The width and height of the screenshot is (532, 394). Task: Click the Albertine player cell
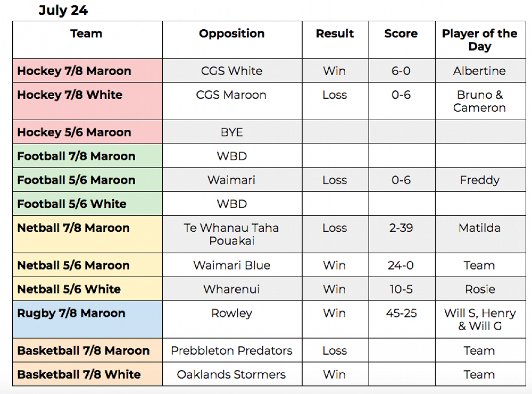tap(479, 71)
